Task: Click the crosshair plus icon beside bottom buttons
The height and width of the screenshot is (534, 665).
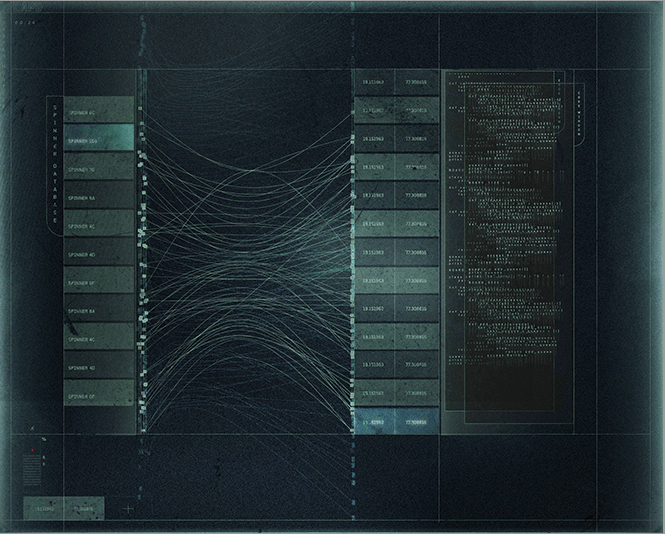Action: pyautogui.click(x=128, y=508)
